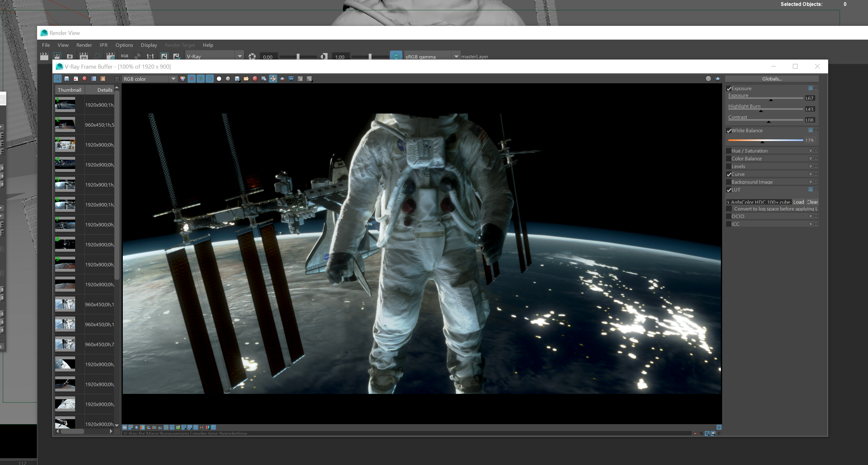
Task: Enable the Color Balance correction
Action: (729, 158)
